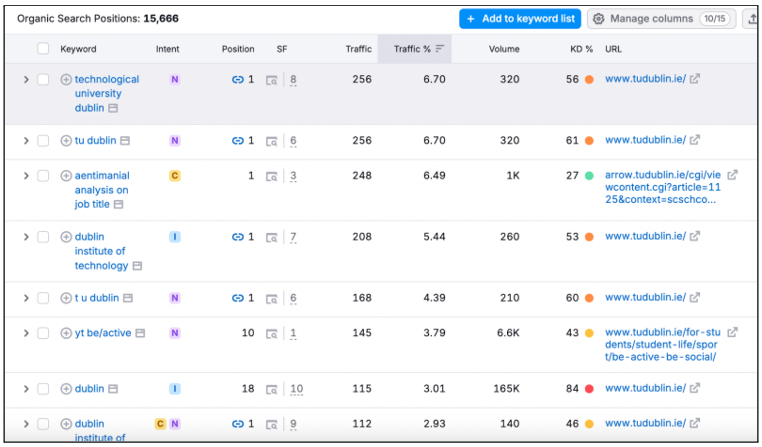Viewport: 762px width, 447px height.
Task: Expand row for 'dublin institute of technology'
Action: (x=26, y=238)
